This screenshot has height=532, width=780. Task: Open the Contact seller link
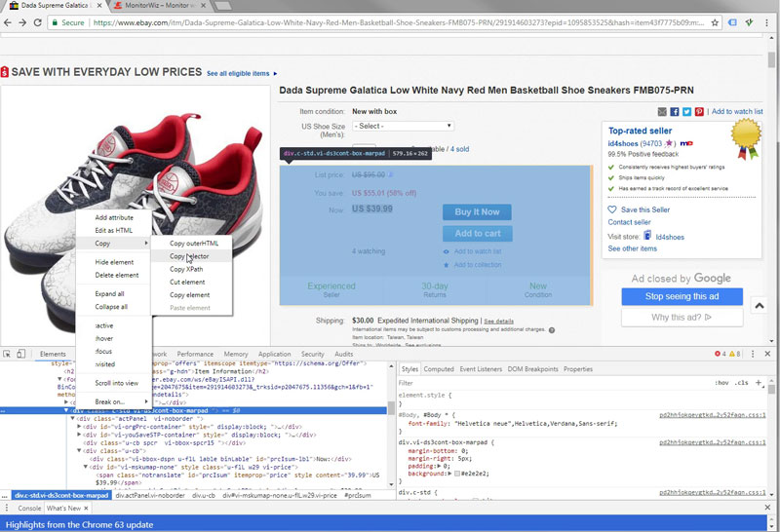point(629,222)
